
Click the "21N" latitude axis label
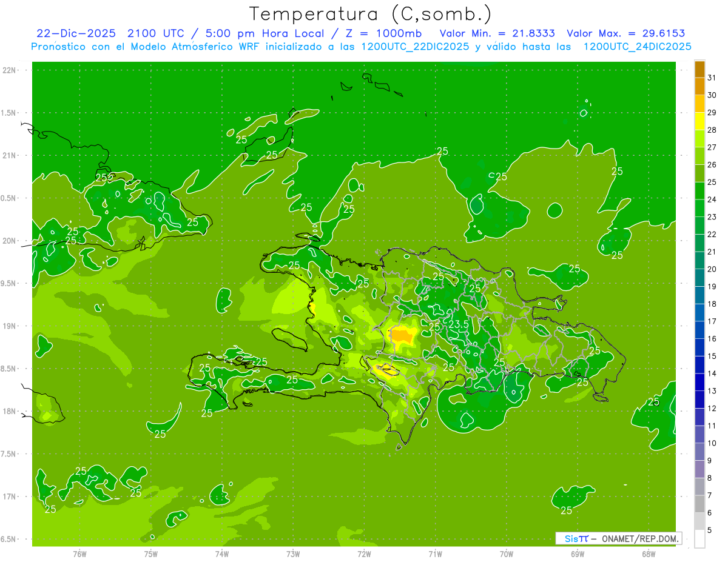coord(9,155)
